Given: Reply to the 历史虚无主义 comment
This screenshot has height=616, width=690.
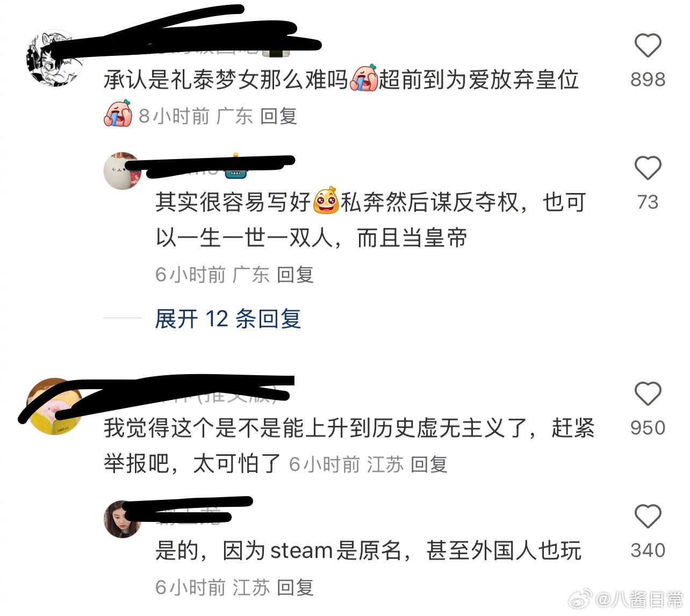Looking at the screenshot, I should tap(429, 464).
